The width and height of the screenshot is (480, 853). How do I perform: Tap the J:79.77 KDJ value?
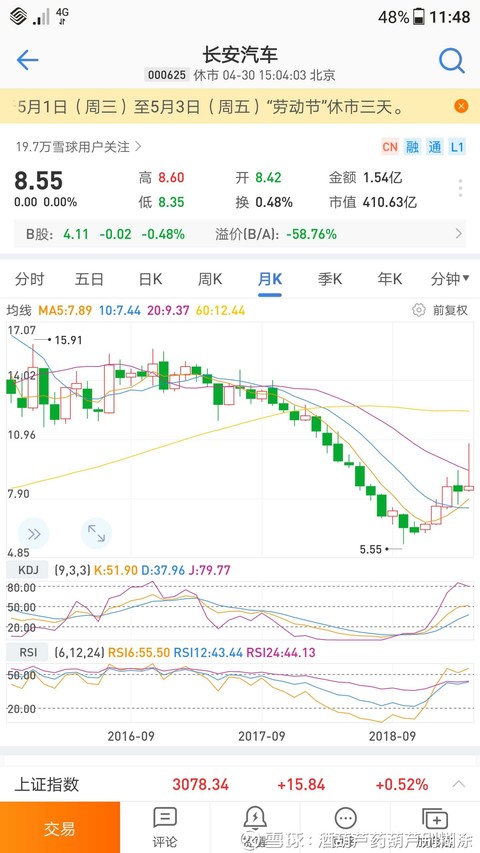(210, 570)
